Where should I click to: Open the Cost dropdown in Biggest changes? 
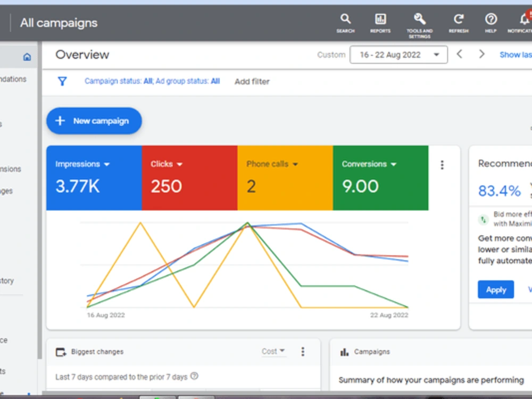[x=273, y=352]
